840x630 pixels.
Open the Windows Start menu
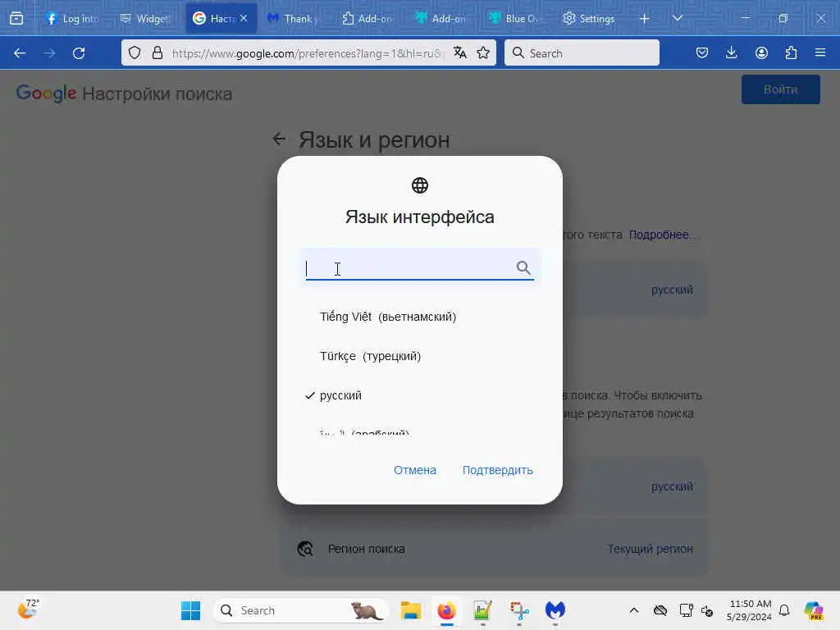(x=190, y=610)
